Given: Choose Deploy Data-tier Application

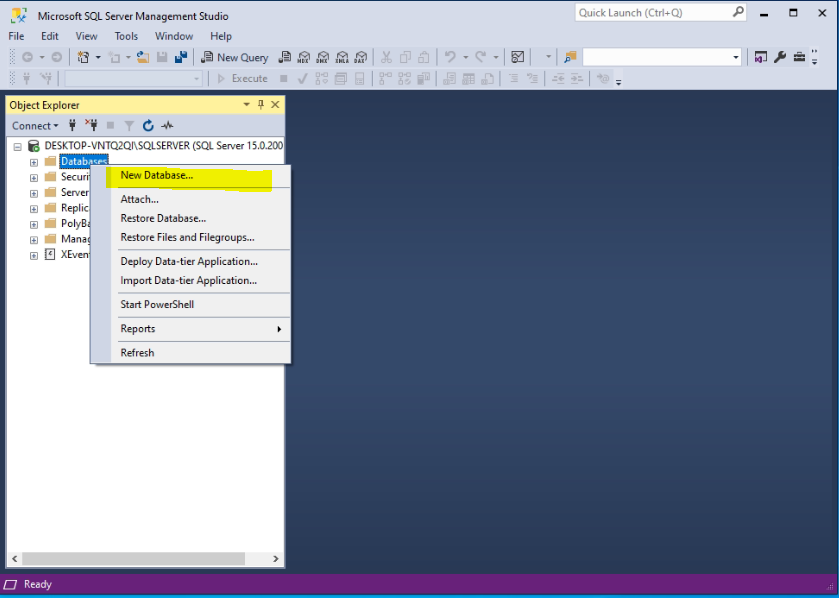Looking at the screenshot, I should (190, 262).
